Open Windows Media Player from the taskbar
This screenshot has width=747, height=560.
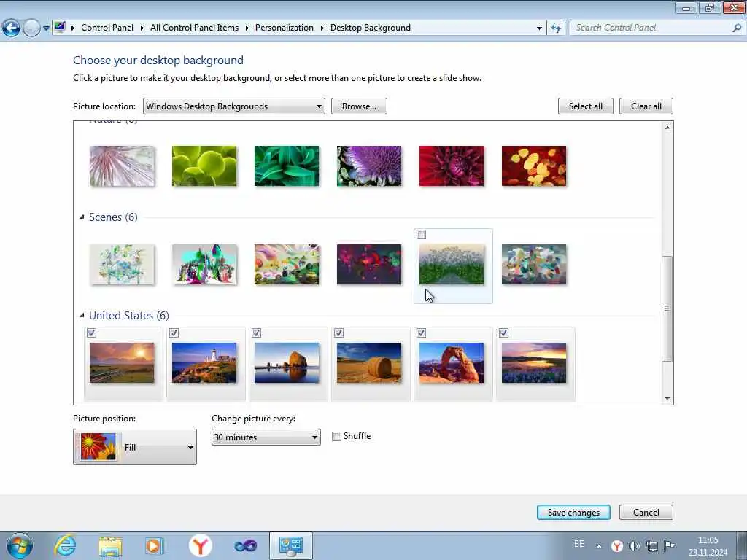154,545
